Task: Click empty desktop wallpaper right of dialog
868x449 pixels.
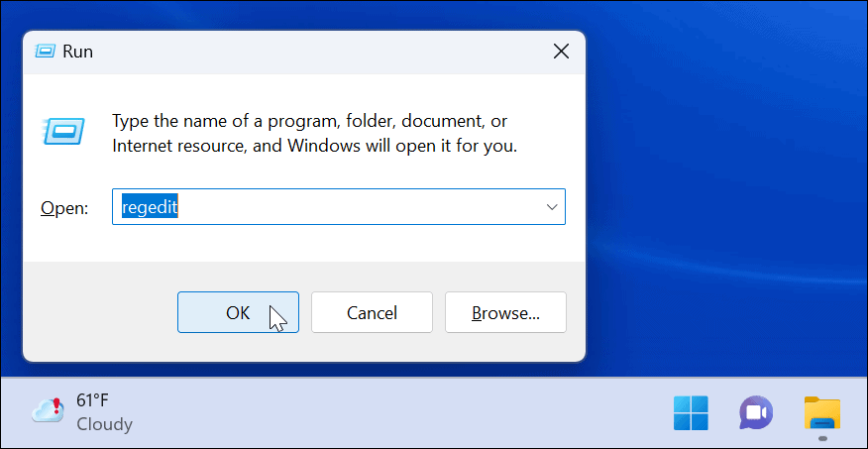Action: pos(723,198)
